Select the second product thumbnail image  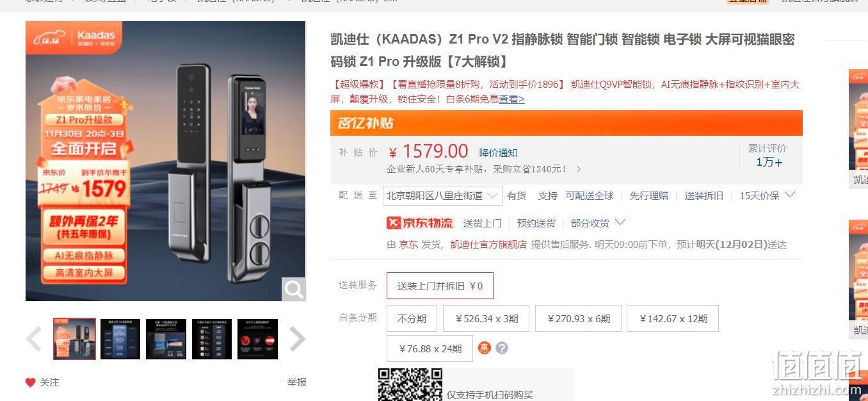pyautogui.click(x=120, y=339)
